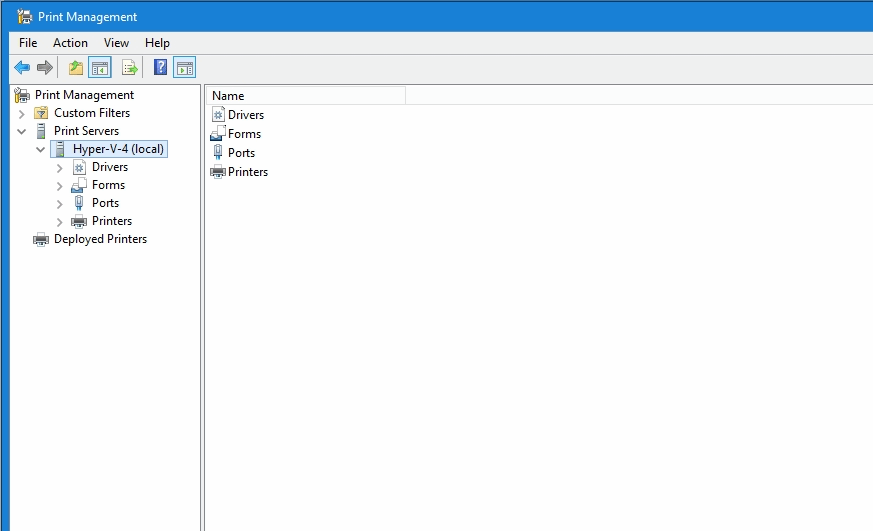Click the Ports icon in the list pane
The width and height of the screenshot is (873, 531).
point(218,153)
